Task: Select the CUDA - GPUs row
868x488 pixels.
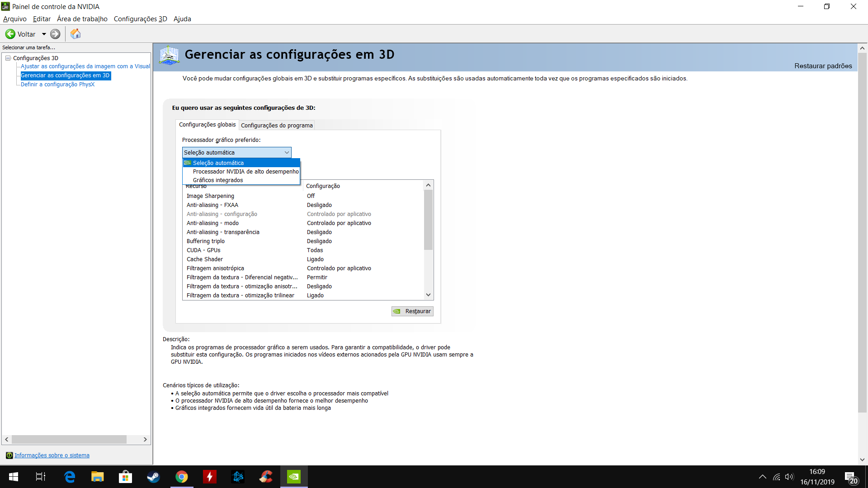Action: coord(303,250)
